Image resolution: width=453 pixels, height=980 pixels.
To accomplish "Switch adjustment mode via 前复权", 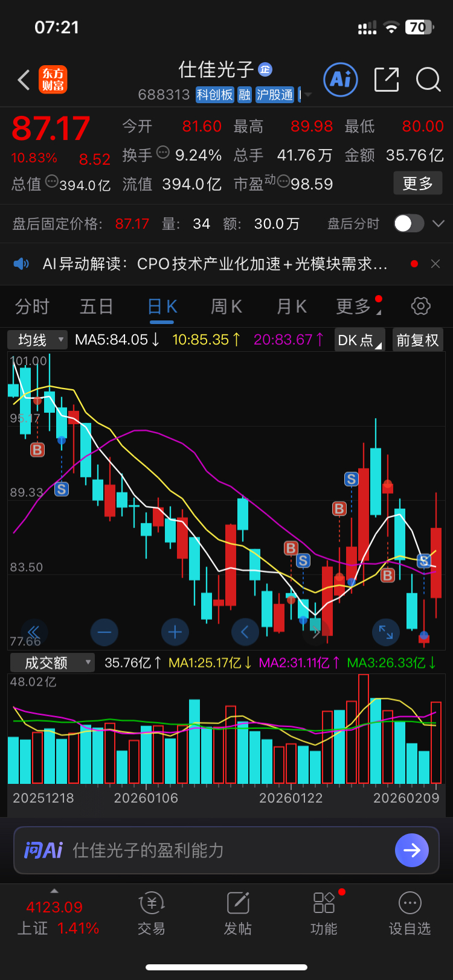I will click(417, 340).
